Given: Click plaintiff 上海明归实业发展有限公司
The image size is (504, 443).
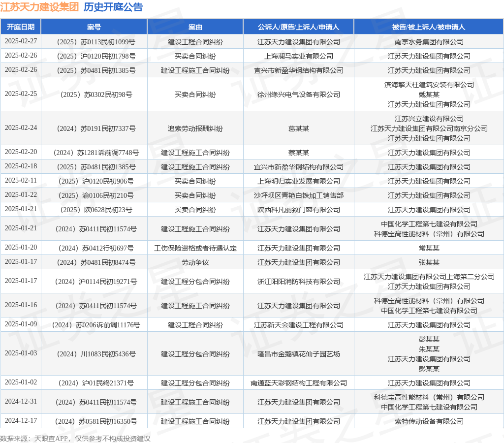Looking at the screenshot, I should tap(299, 181).
